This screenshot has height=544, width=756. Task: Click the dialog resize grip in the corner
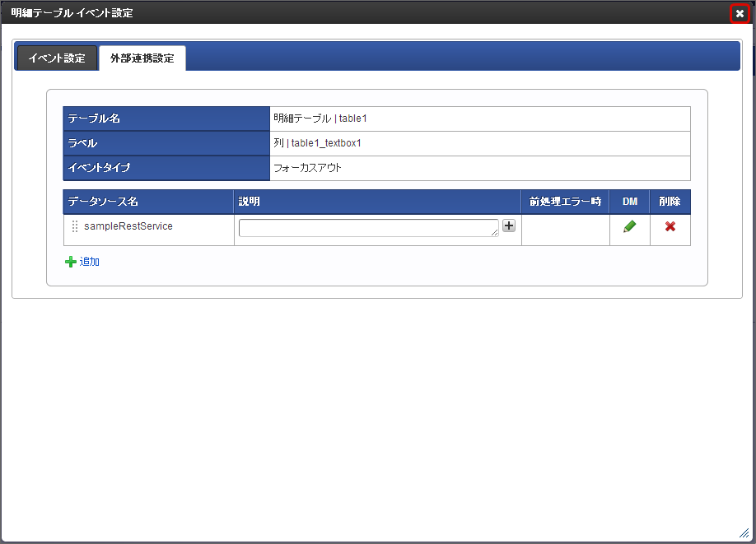pyautogui.click(x=744, y=533)
